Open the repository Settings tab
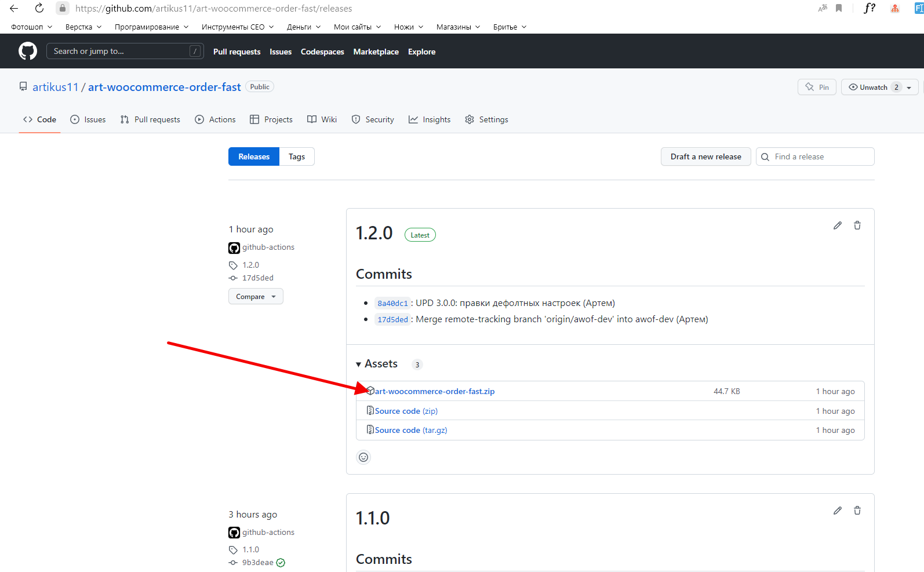 486,119
